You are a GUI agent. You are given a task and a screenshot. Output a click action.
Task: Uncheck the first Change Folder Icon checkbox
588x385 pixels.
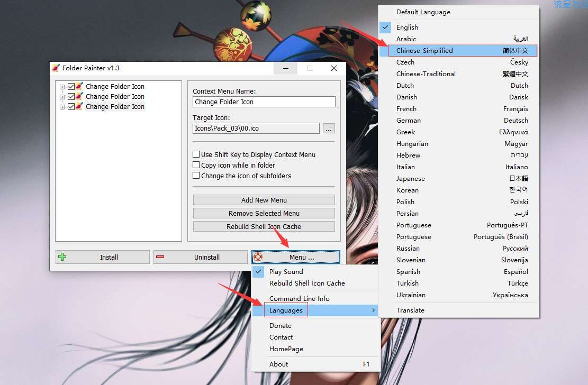point(71,87)
